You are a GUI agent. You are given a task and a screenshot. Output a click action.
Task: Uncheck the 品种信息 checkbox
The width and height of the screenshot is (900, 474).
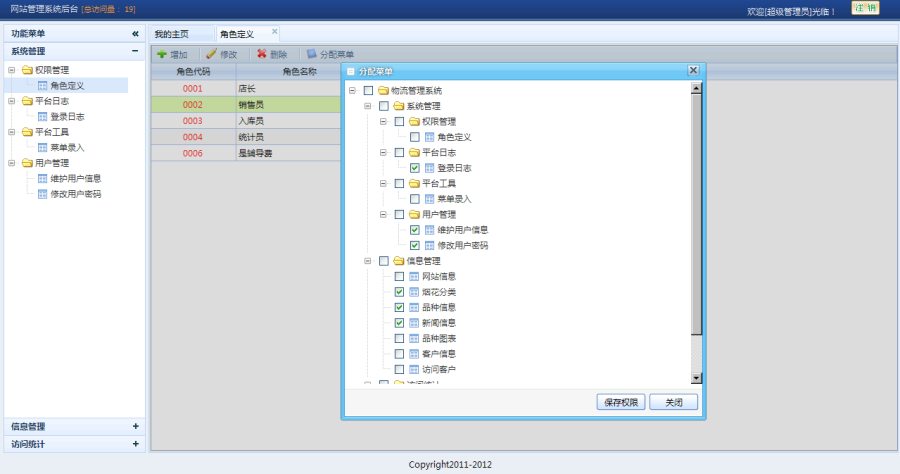(399, 308)
